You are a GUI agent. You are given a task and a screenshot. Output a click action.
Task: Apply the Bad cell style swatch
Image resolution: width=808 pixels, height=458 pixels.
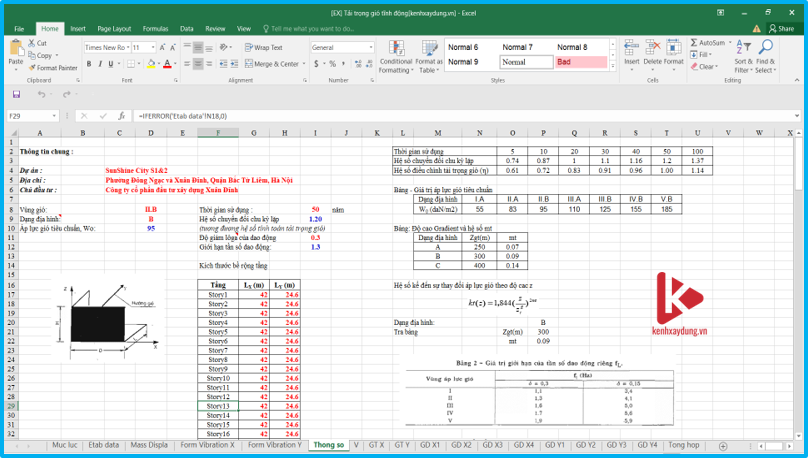coord(581,62)
